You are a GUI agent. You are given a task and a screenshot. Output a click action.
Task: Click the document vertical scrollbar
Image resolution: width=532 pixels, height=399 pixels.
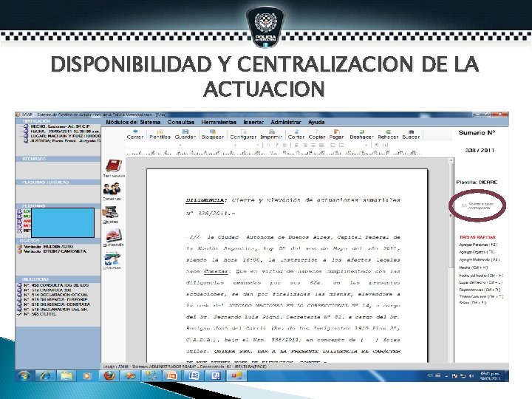451,261
